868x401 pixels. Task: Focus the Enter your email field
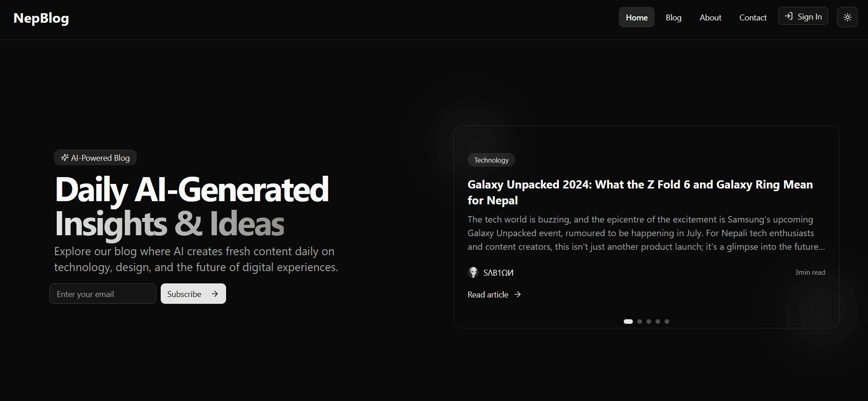[103, 294]
